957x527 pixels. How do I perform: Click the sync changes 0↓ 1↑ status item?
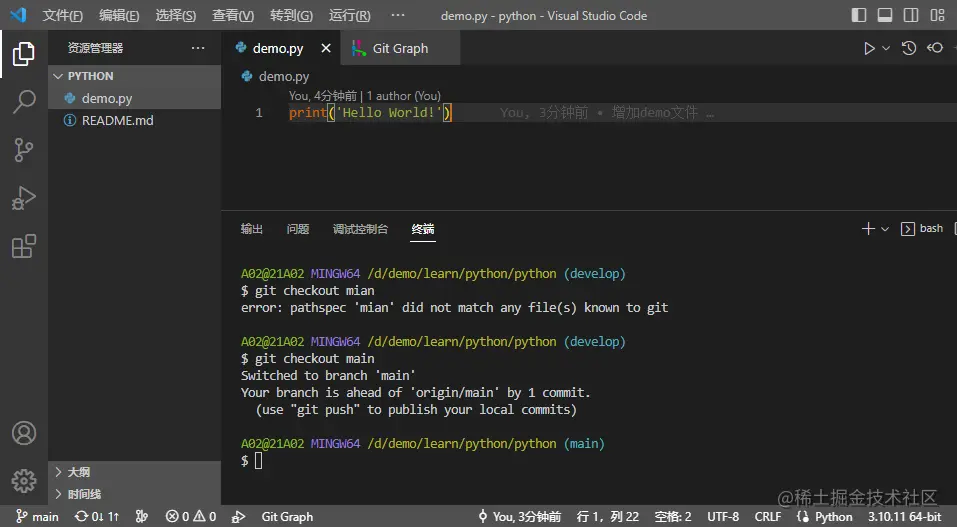pyautogui.click(x=96, y=517)
